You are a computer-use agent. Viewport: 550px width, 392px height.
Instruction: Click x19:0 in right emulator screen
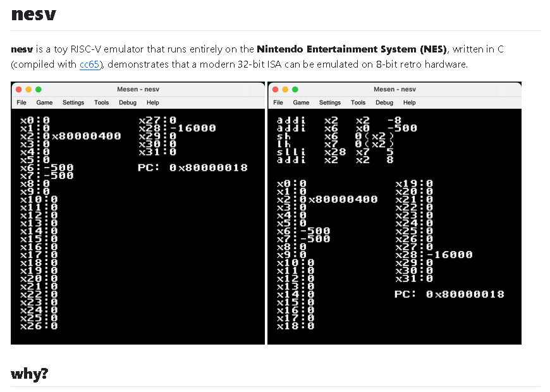point(414,183)
